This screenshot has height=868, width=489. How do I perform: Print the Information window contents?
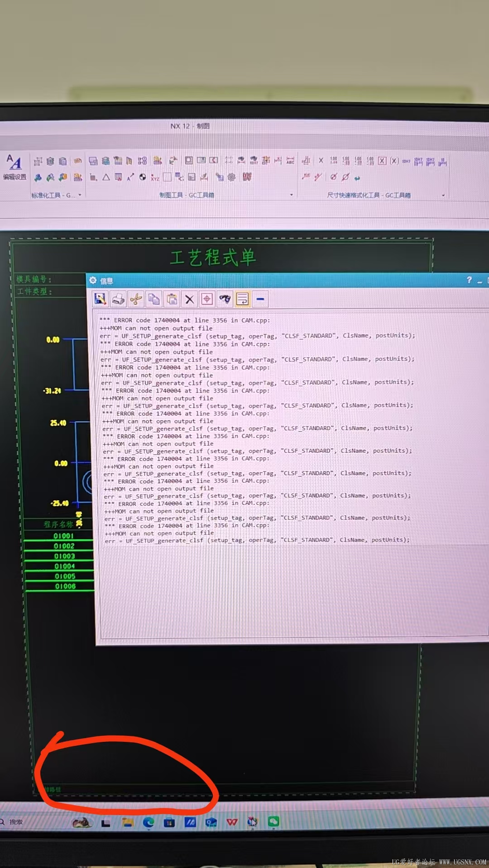click(118, 299)
